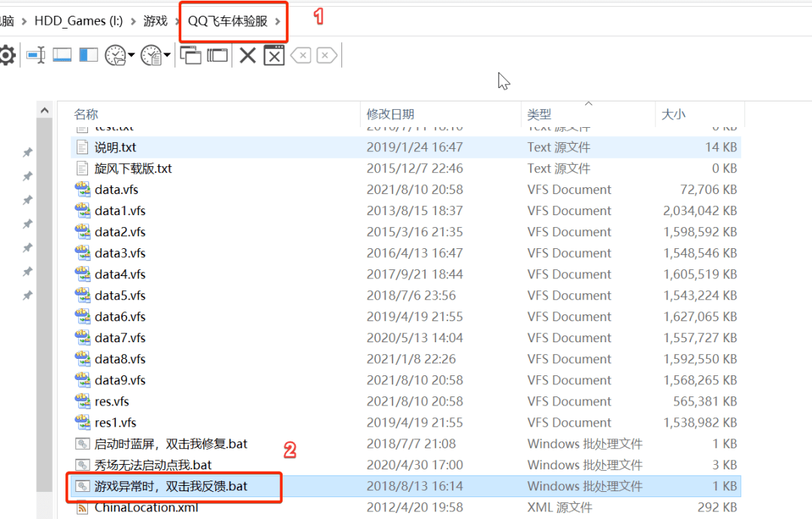
Task: Select the file name 启动时蓝屏，双击我修复.bat
Action: [171, 444]
